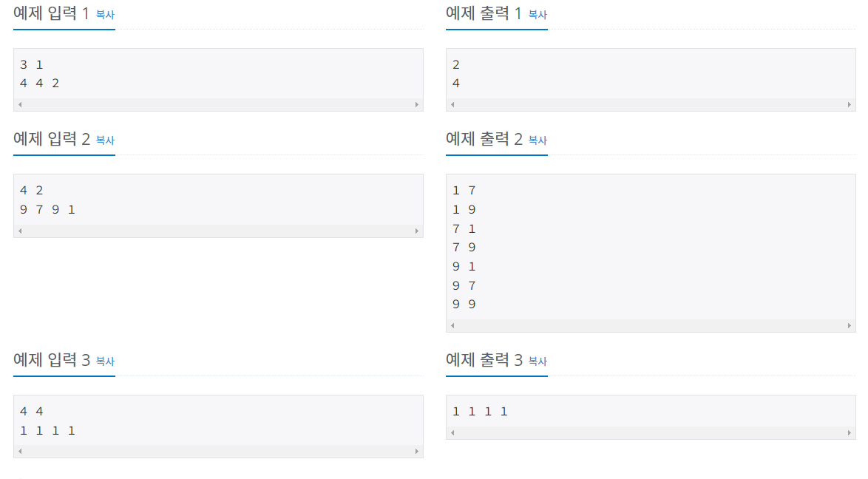Image resolution: width=868 pixels, height=479 pixels.
Task: Click the right scroll arrow under 예제 입력 3
Action: (x=418, y=452)
